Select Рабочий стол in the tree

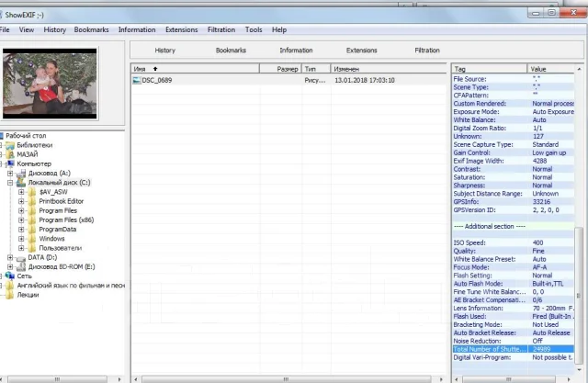coord(26,136)
